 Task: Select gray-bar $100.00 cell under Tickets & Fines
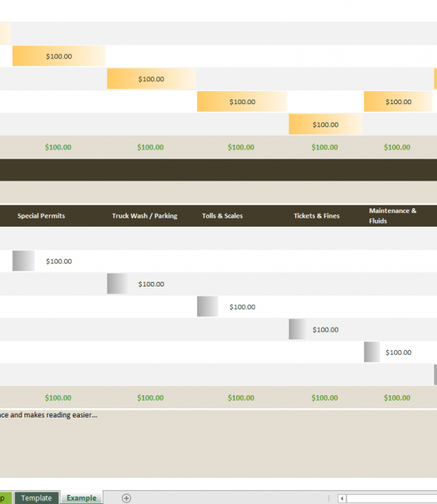(325, 329)
